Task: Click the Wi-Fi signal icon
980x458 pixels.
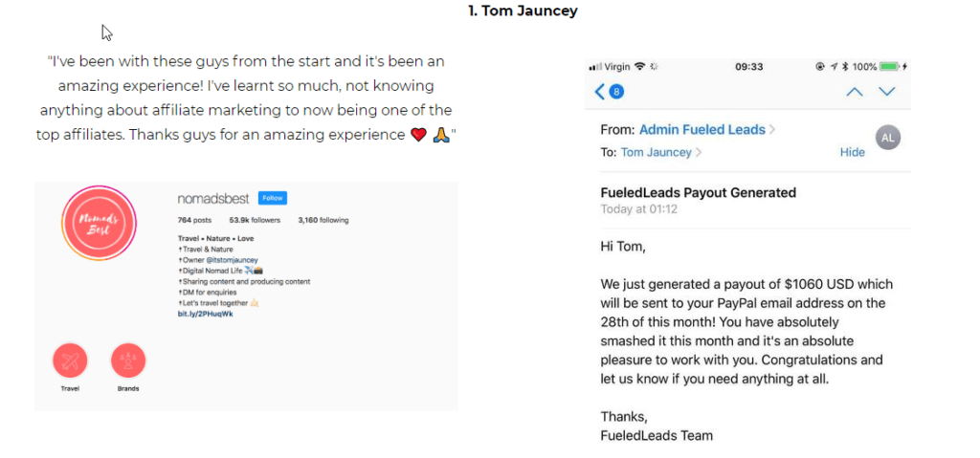Action: 638,66
